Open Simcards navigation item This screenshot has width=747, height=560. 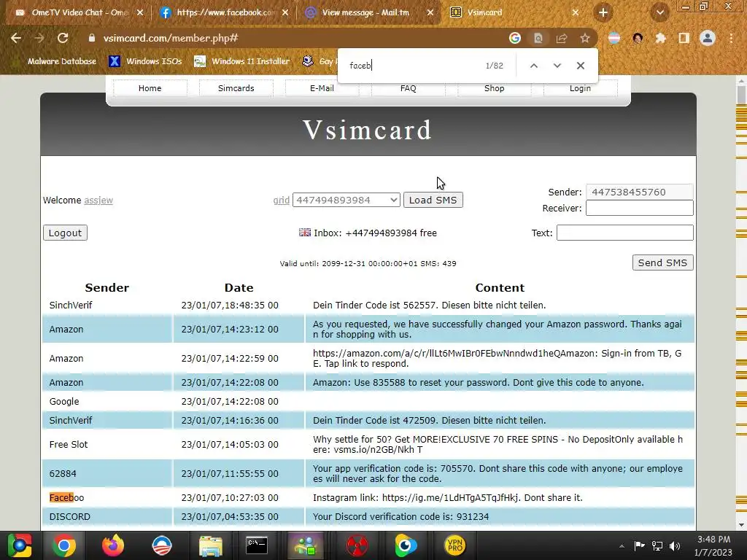[236, 88]
